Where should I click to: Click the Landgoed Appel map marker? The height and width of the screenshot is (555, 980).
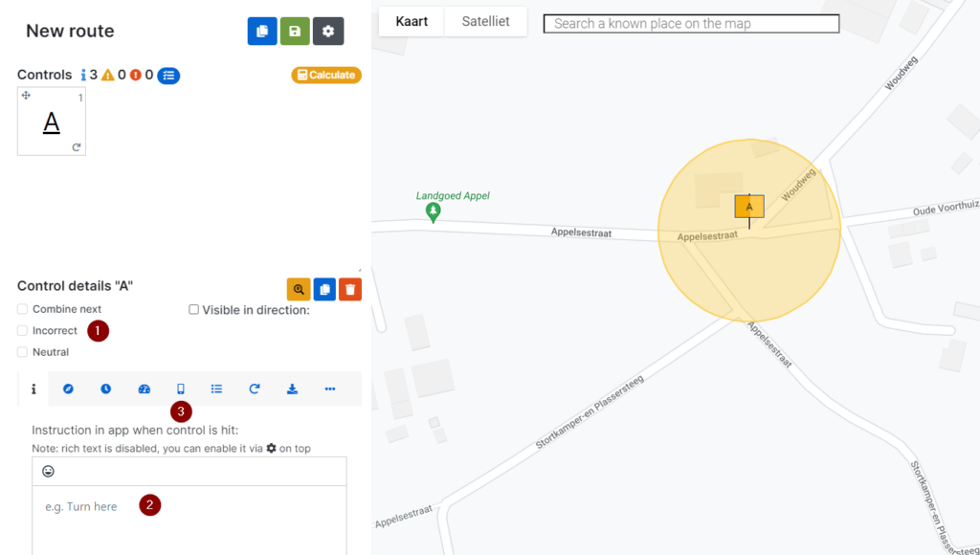tap(434, 211)
